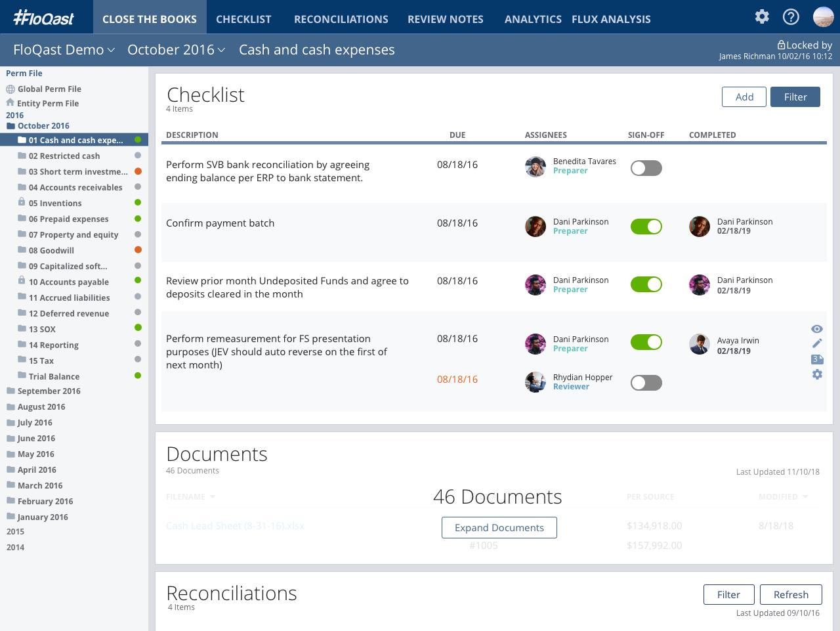Switch to the Review Notes tab

pyautogui.click(x=446, y=19)
